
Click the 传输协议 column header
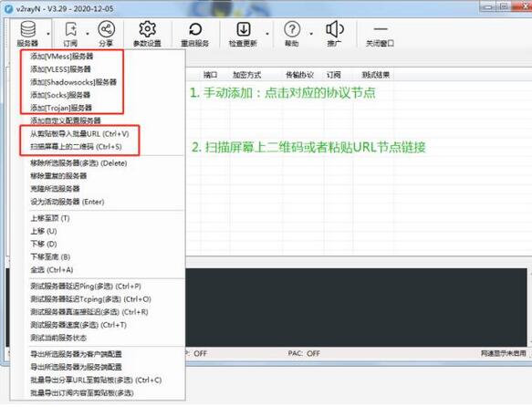[x=299, y=75]
